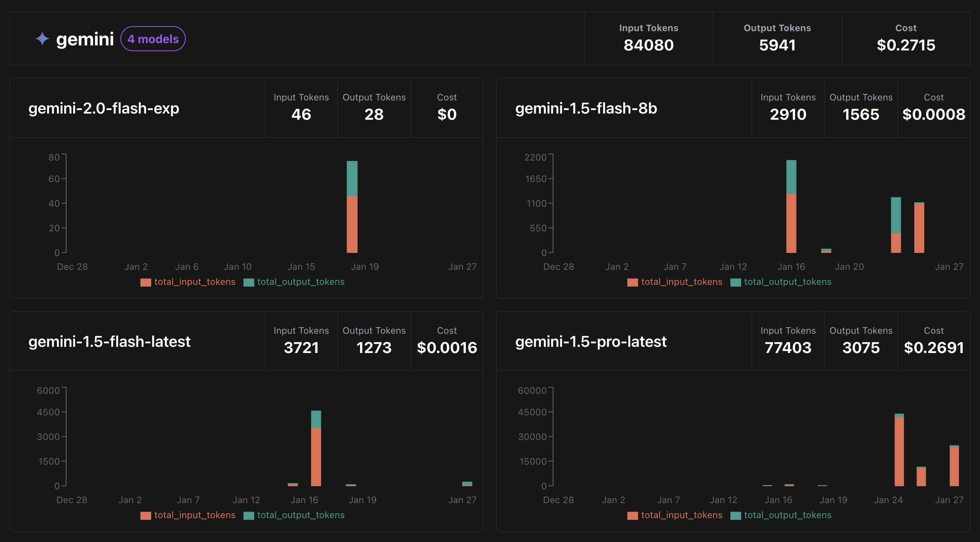Toggle total_input_tokens legend in gemini-1.5-flash-8b chart
The image size is (980, 542).
675,282
